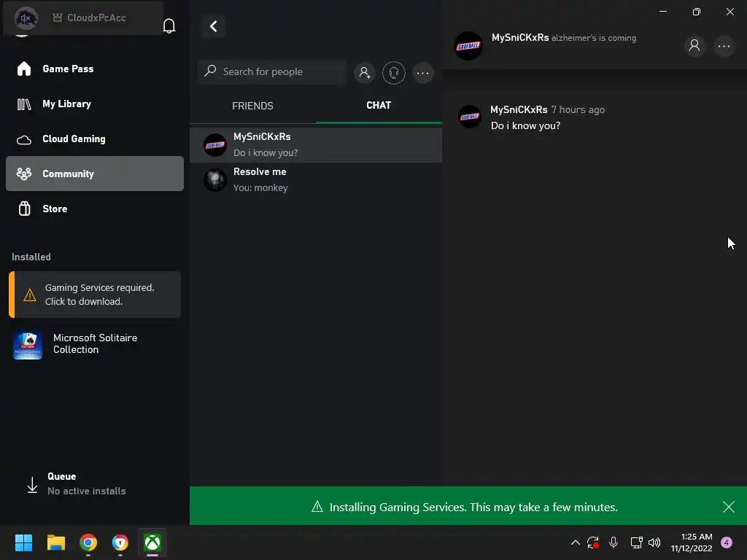
Task: Click second Chrome profile taskbar icon
Action: click(x=120, y=542)
